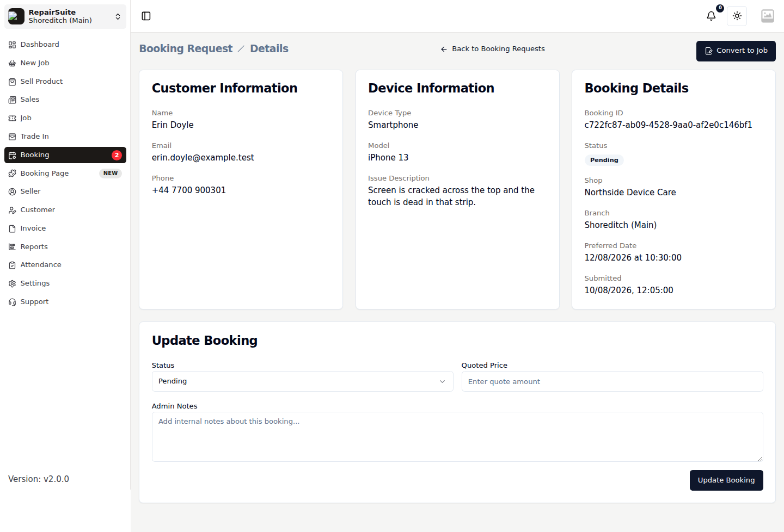Open the Customer menu item

click(x=65, y=210)
